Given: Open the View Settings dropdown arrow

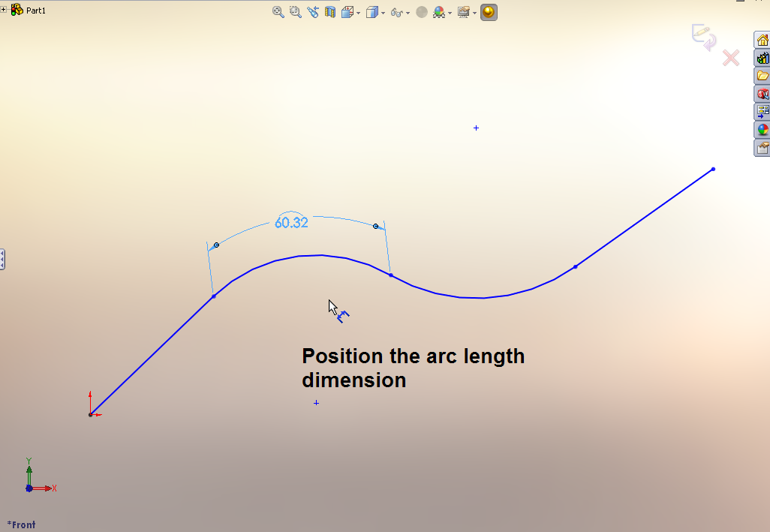Looking at the screenshot, I should [474, 13].
